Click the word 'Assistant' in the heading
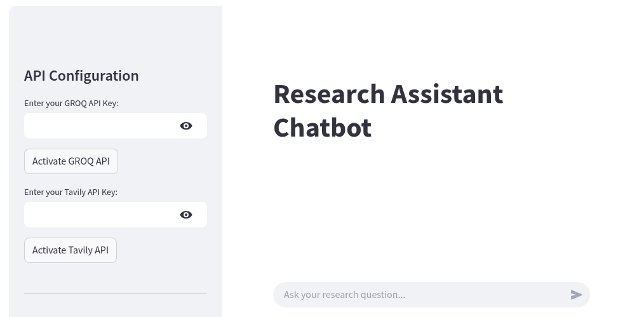Image resolution: width=644 pixels, height=317 pixels. pyautogui.click(x=446, y=94)
